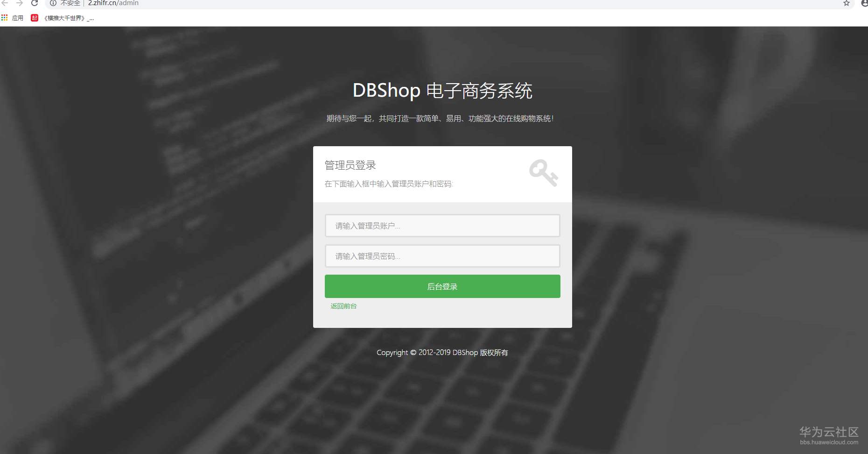Click the DBShop 电子商务系统 title

click(442, 91)
